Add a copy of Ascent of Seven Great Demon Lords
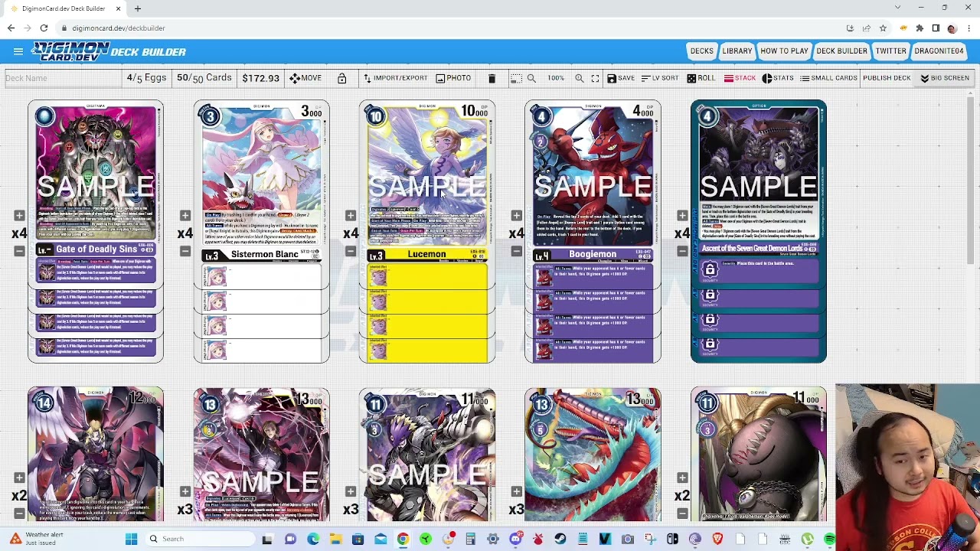This screenshot has width=980, height=551. [682, 216]
